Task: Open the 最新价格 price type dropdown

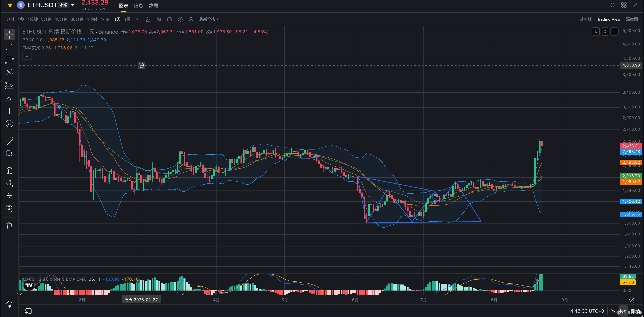Action: pyautogui.click(x=209, y=19)
